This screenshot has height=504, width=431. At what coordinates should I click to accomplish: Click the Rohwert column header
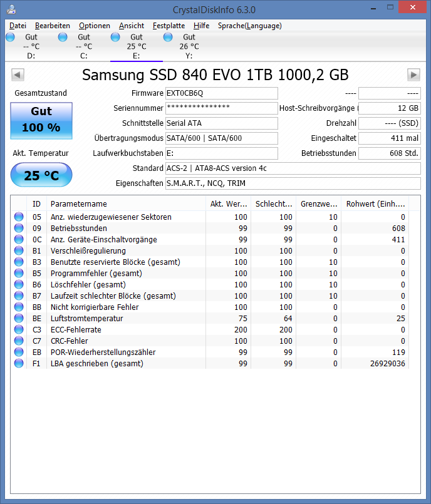click(x=375, y=203)
